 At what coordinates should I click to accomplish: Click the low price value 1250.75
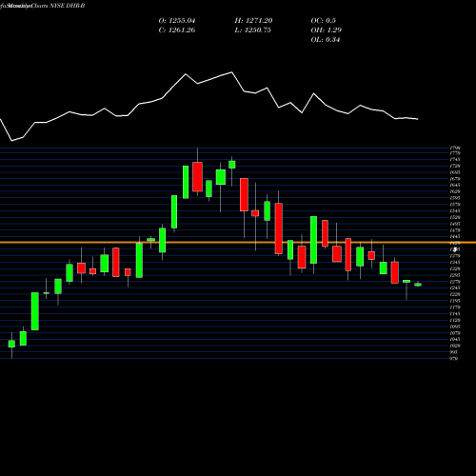click(258, 30)
